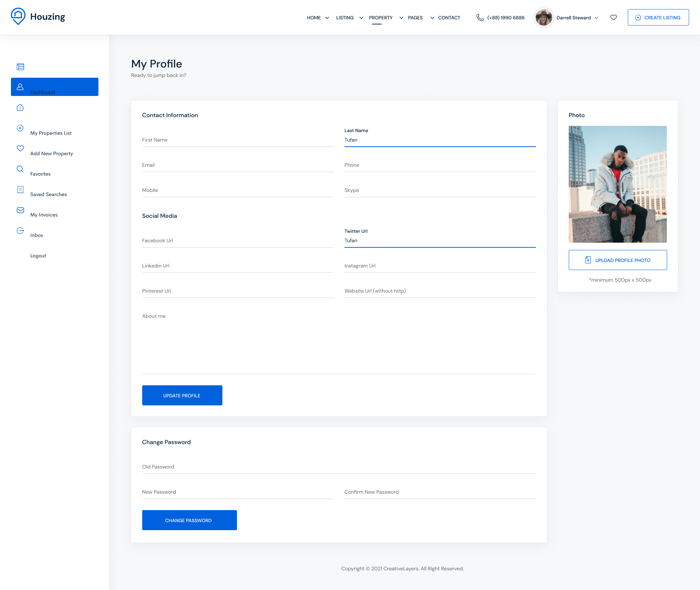Click the magnifier search icon in sidebar
The height and width of the screenshot is (590, 700).
pos(20,169)
